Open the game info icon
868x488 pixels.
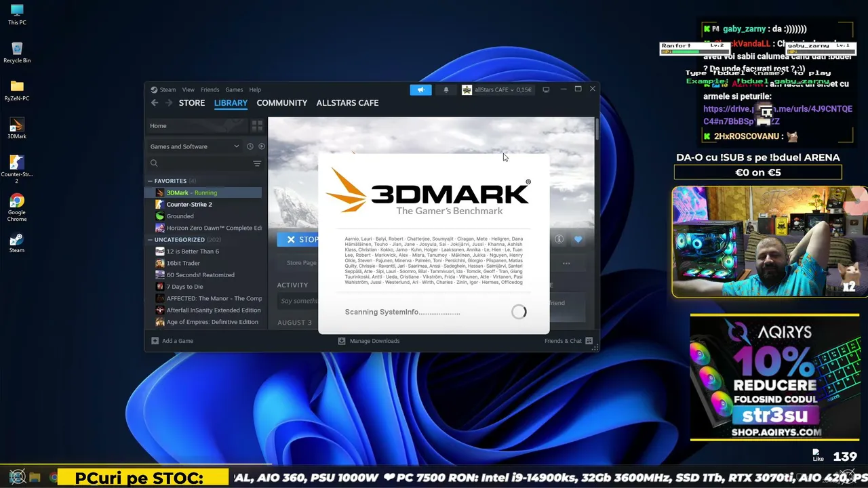pyautogui.click(x=559, y=239)
